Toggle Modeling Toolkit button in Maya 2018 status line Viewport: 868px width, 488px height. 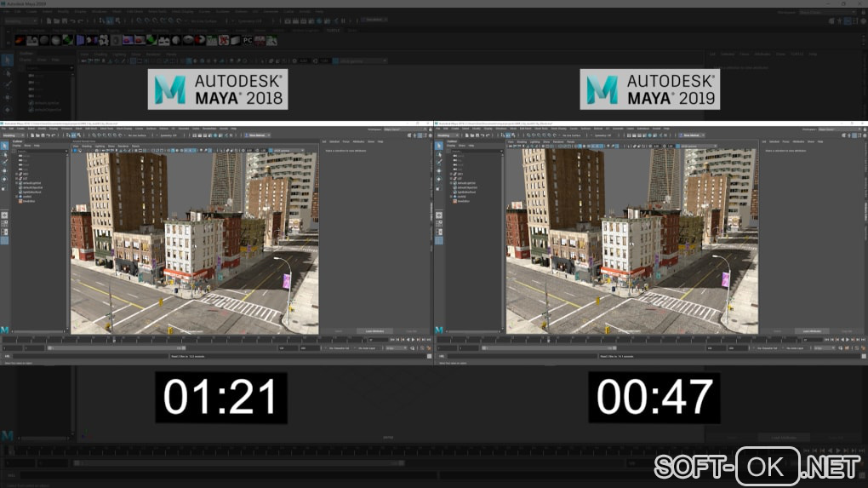pyautogui.click(x=409, y=135)
